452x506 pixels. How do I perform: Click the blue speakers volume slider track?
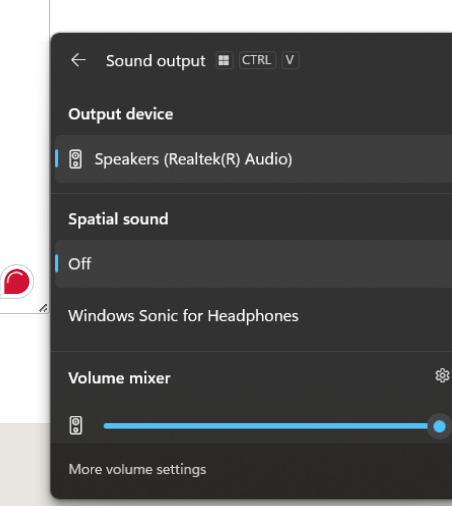click(266, 426)
